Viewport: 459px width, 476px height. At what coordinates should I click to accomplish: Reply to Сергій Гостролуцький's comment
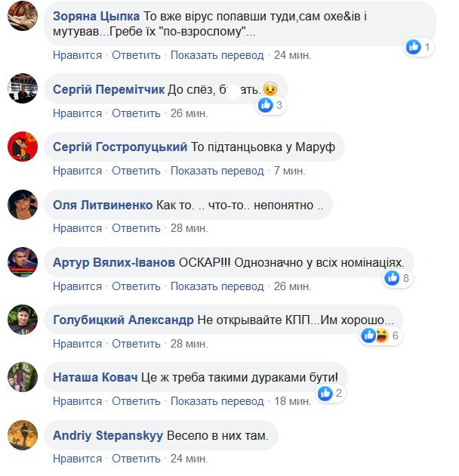136,171
